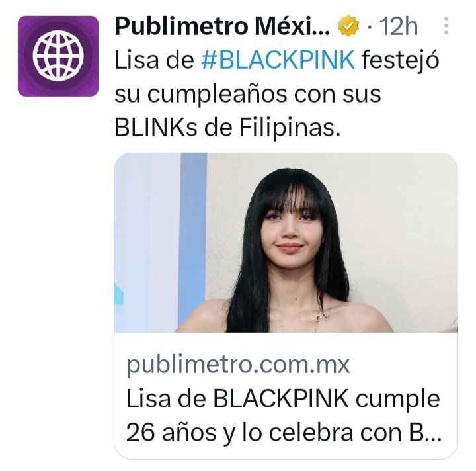Image resolution: width=476 pixels, height=471 pixels.
Task: Open the Publimetro México purple globe avatar
Action: pyautogui.click(x=58, y=56)
